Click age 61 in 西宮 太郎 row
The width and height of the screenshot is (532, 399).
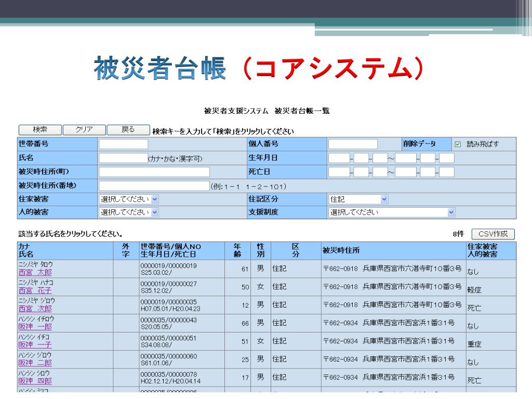pyautogui.click(x=245, y=269)
